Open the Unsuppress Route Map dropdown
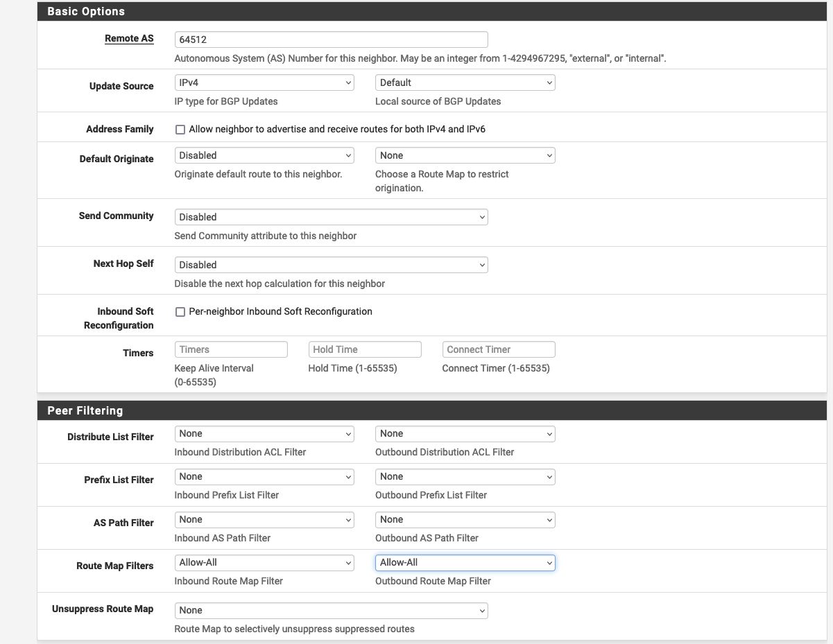The width and height of the screenshot is (833, 644). [x=331, y=610]
